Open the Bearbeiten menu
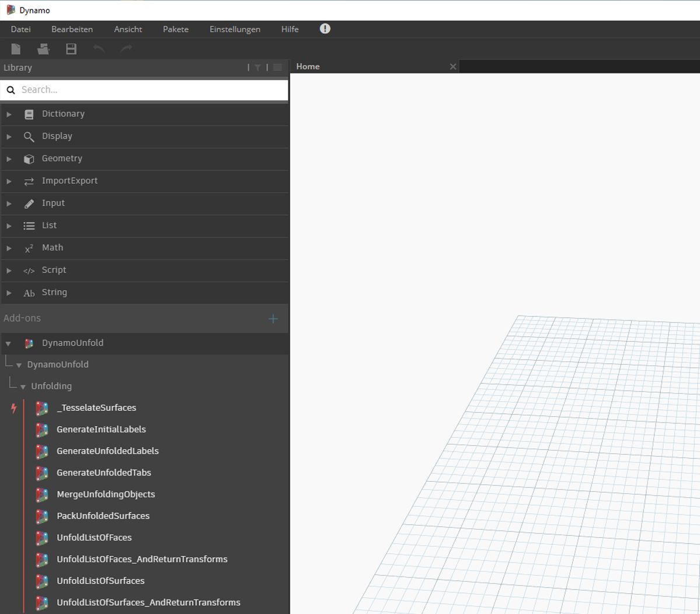Viewport: 700px width, 614px height. click(72, 29)
